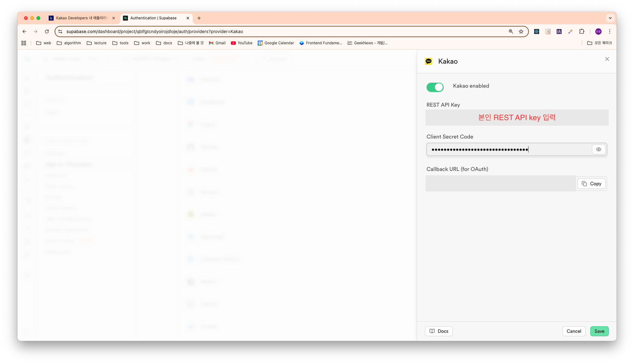
Task: Toggle the Kakao enabled switch
Action: 435,87
